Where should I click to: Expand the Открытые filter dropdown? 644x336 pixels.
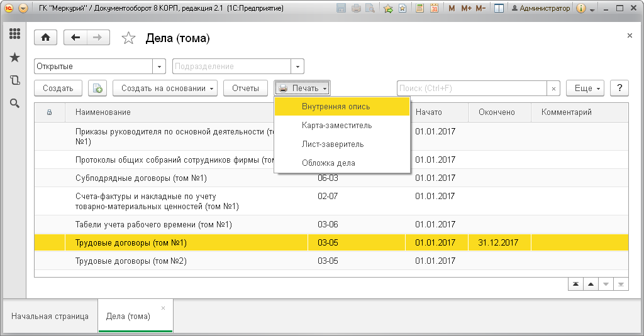coord(159,67)
